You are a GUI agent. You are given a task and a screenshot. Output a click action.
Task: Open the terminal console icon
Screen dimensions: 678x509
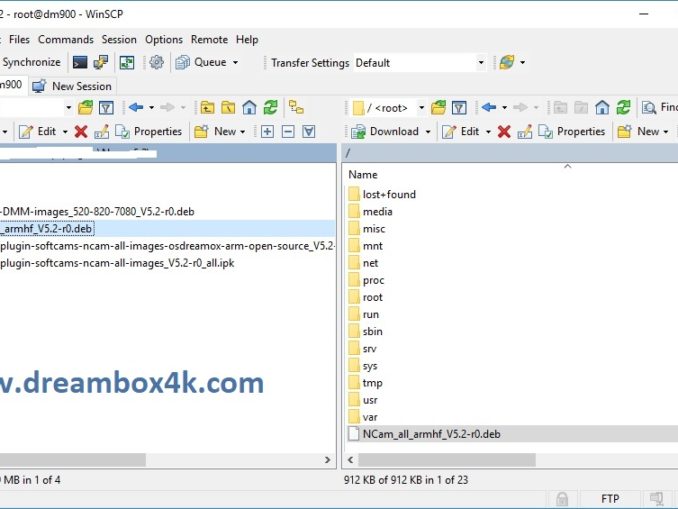pyautogui.click(x=80, y=63)
